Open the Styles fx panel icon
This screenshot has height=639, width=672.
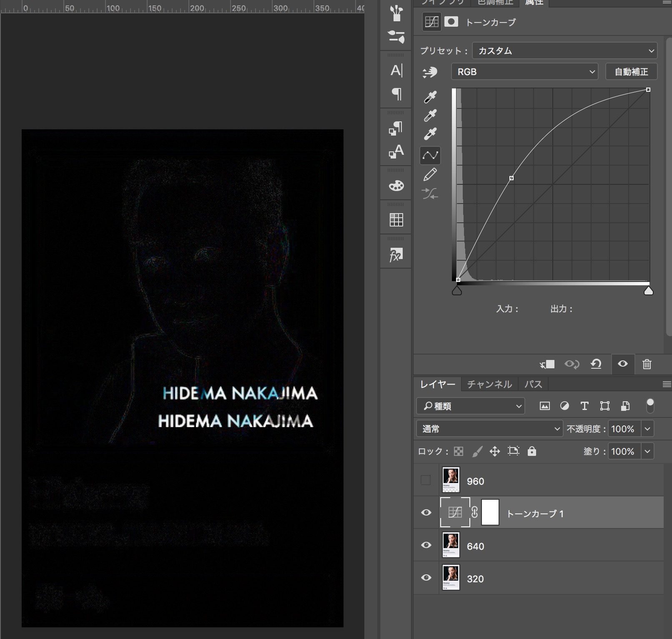coord(396,254)
